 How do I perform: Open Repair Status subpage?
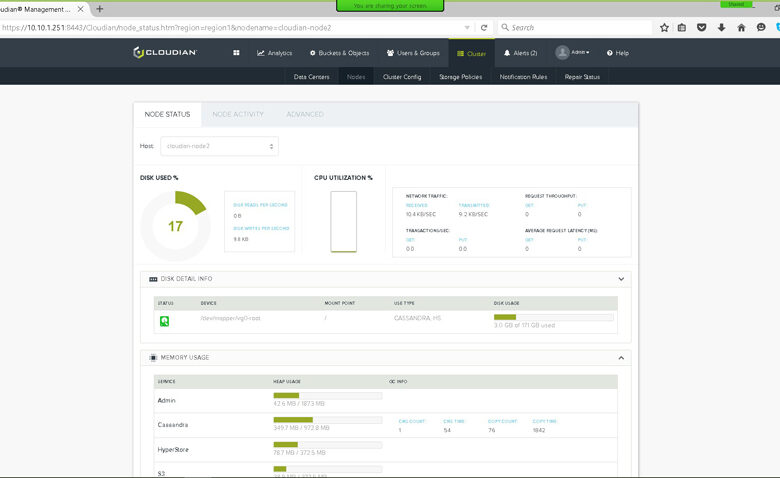coord(582,77)
